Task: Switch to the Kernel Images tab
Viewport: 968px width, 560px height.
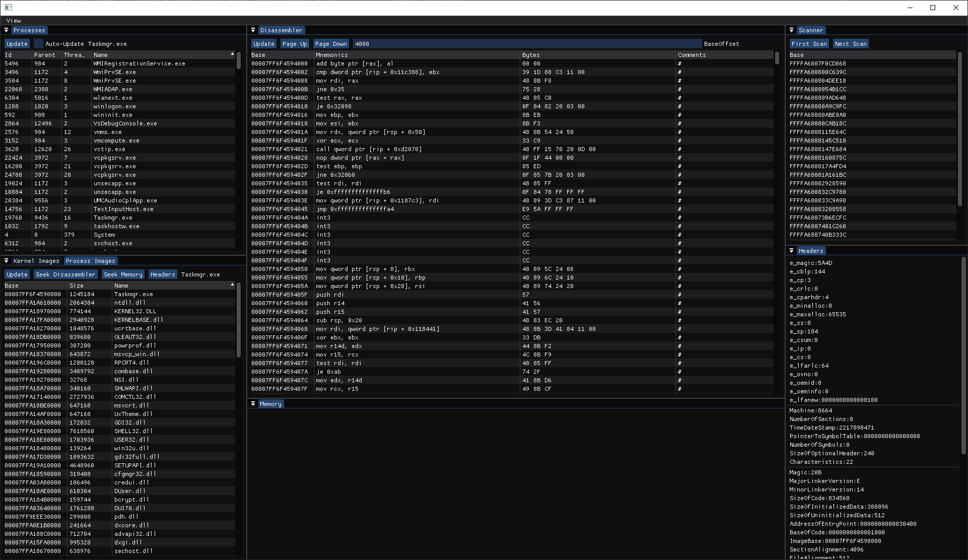Action: [x=36, y=261]
